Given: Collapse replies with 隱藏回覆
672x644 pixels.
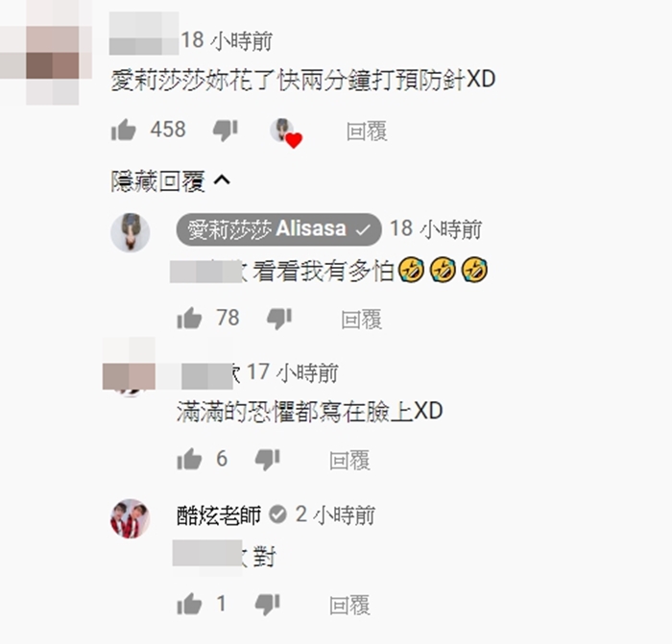Looking at the screenshot, I should tap(170, 180).
